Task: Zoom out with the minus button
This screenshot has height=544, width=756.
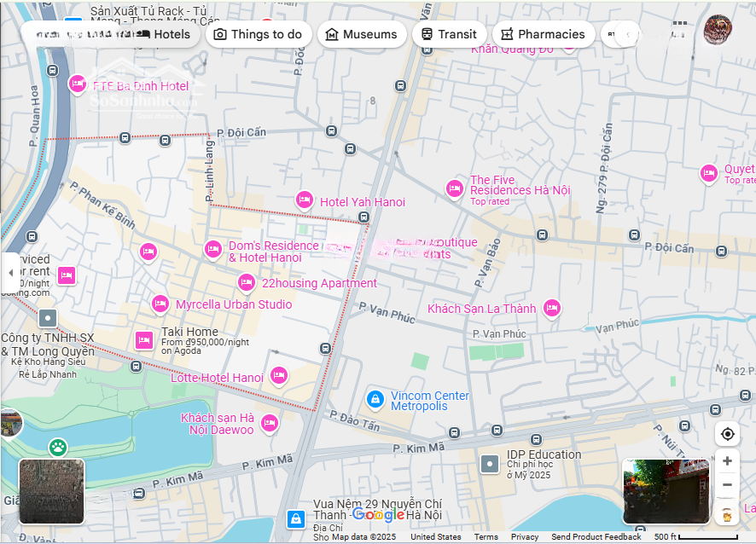Action: [x=727, y=485]
